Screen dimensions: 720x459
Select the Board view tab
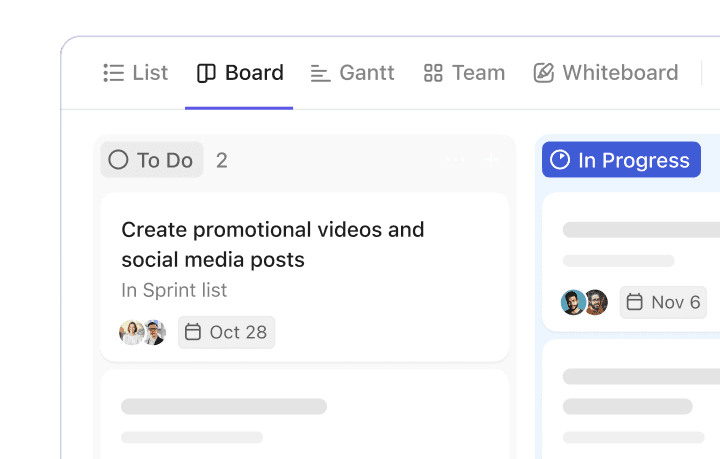click(240, 73)
